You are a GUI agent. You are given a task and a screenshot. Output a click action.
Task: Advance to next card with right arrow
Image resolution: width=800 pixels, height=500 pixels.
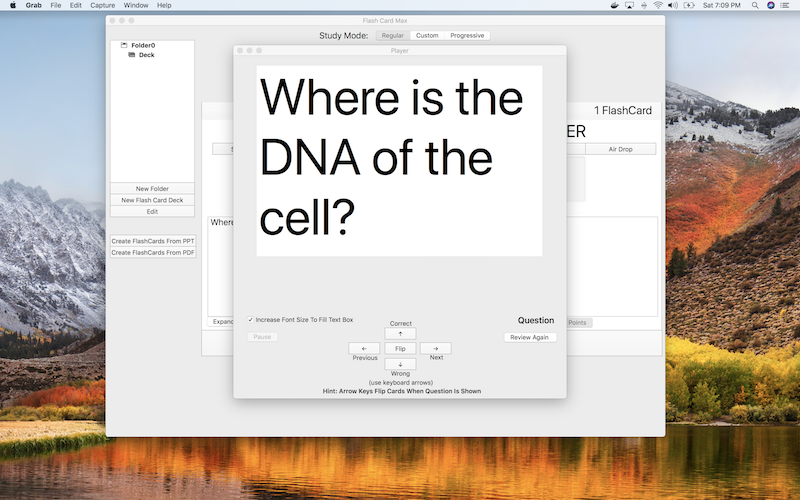coord(436,348)
